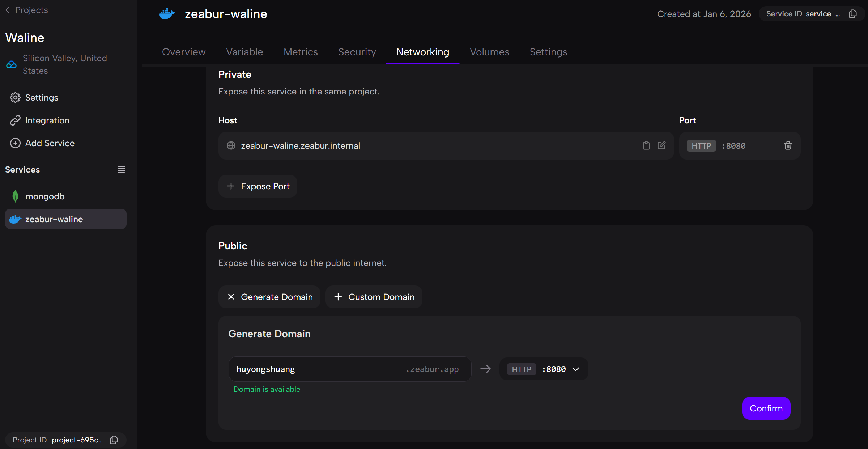The image size is (868, 449).
Task: Open the Custom Domain form
Action: click(x=374, y=297)
